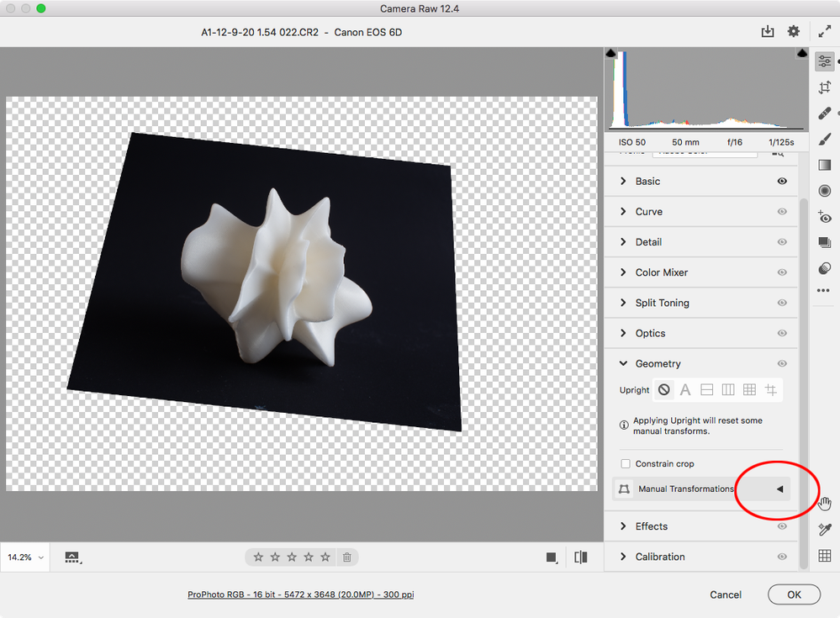This screenshot has height=618, width=840.
Task: Collapse the Geometry panel
Action: point(623,363)
